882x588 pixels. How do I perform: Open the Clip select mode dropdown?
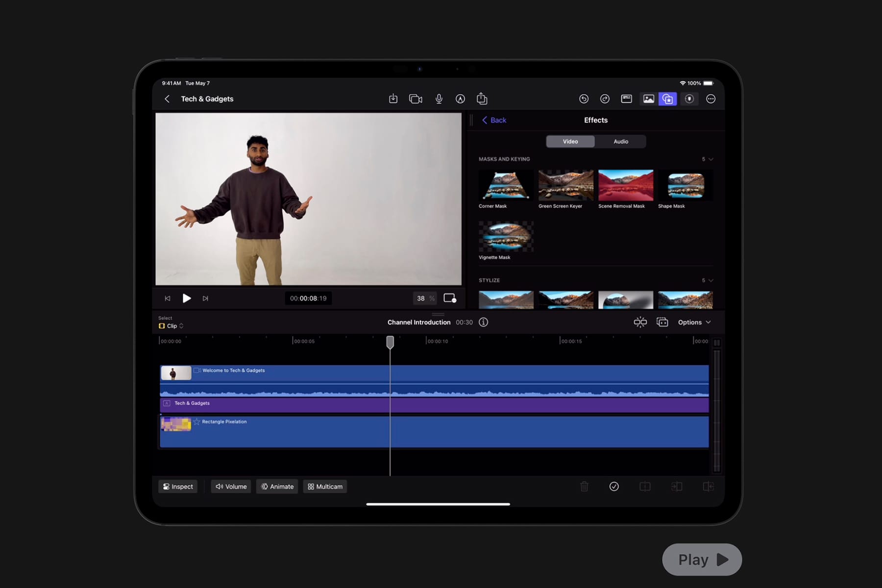[171, 326]
